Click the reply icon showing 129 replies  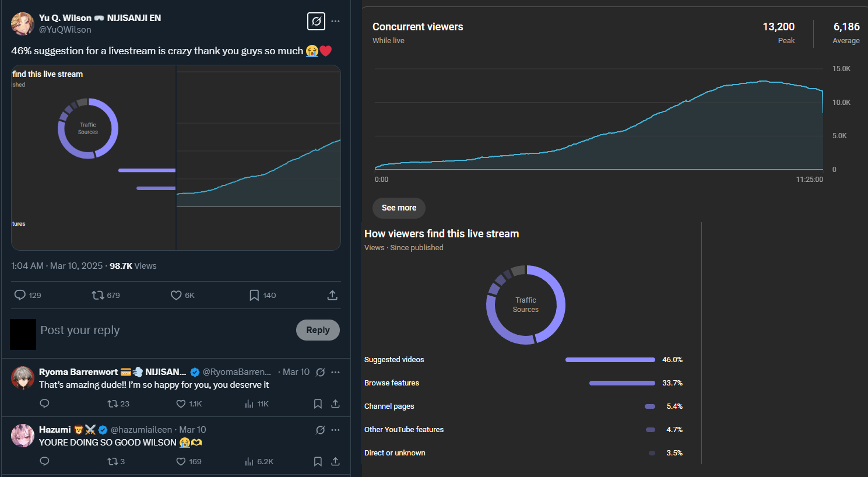pos(20,295)
